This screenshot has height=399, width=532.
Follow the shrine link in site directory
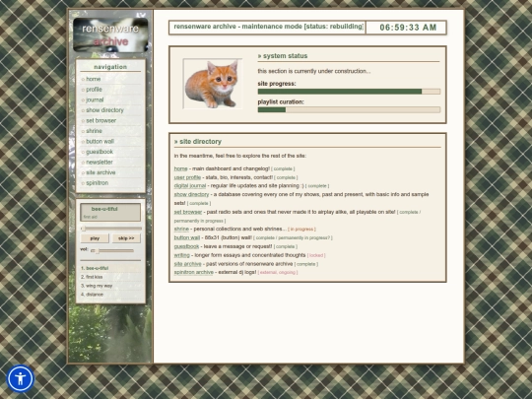pos(181,229)
